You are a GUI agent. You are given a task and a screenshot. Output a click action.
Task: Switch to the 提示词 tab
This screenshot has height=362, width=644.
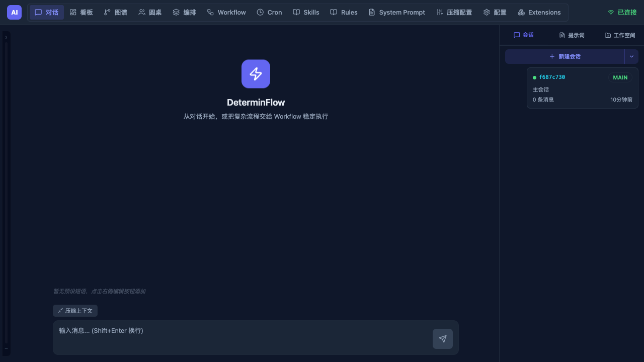[x=572, y=35]
